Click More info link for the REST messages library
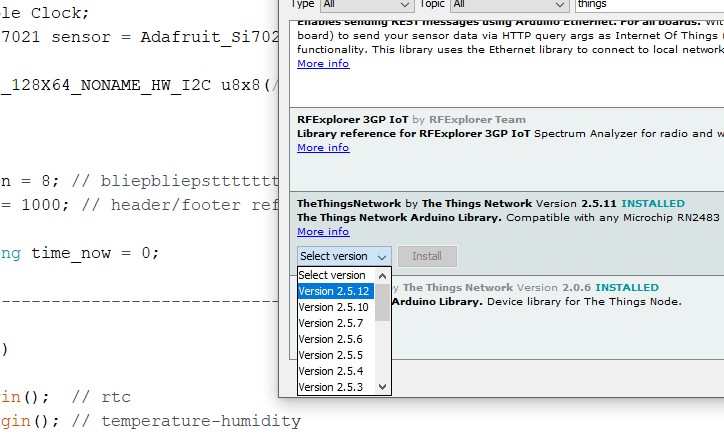This screenshot has height=447, width=724. click(x=323, y=64)
